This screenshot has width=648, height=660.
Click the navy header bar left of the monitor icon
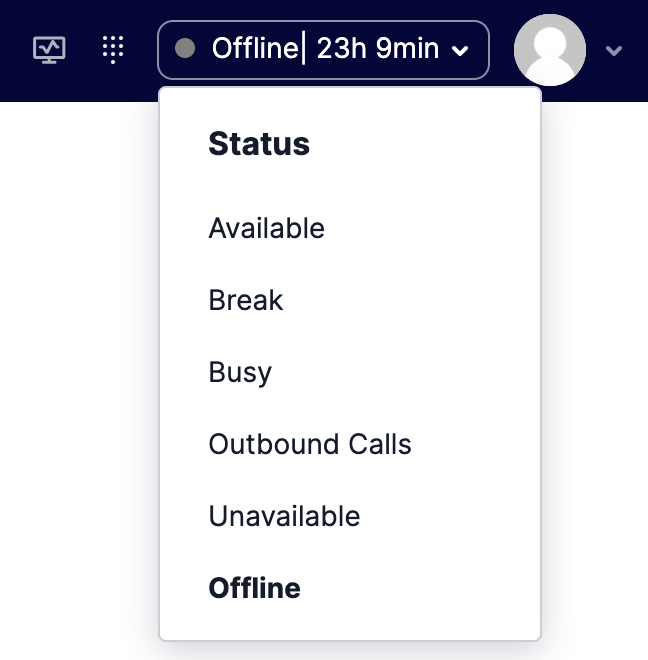coord(15,51)
